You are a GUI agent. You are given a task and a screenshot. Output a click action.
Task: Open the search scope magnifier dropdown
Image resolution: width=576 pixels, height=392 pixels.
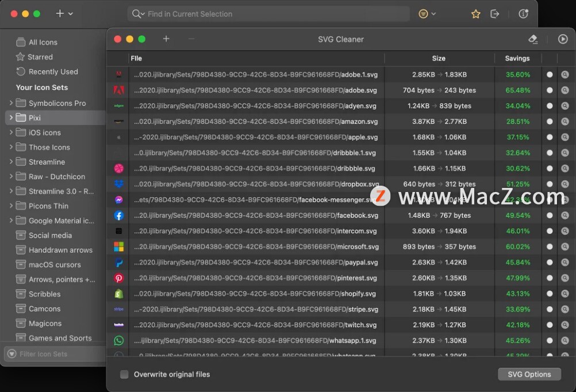coord(138,14)
